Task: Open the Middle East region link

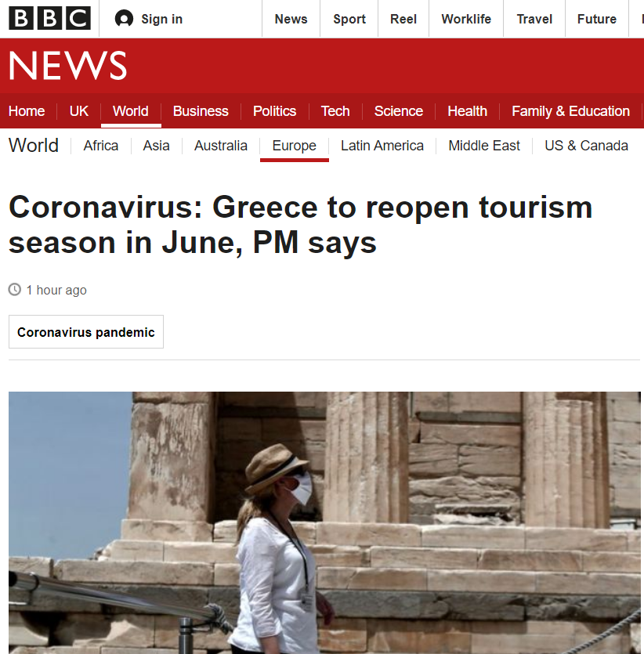Action: pyautogui.click(x=484, y=146)
